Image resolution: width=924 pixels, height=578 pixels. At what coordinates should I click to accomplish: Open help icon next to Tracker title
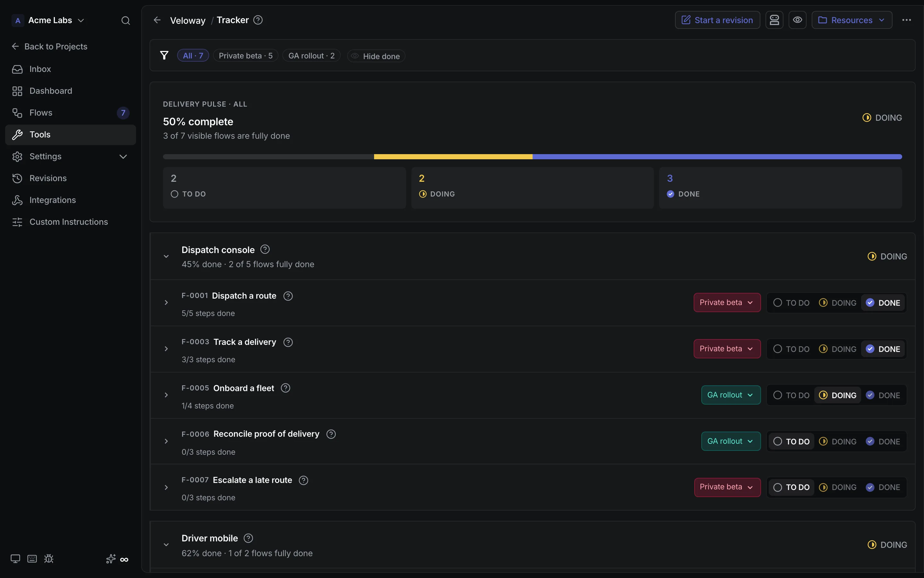point(258,20)
